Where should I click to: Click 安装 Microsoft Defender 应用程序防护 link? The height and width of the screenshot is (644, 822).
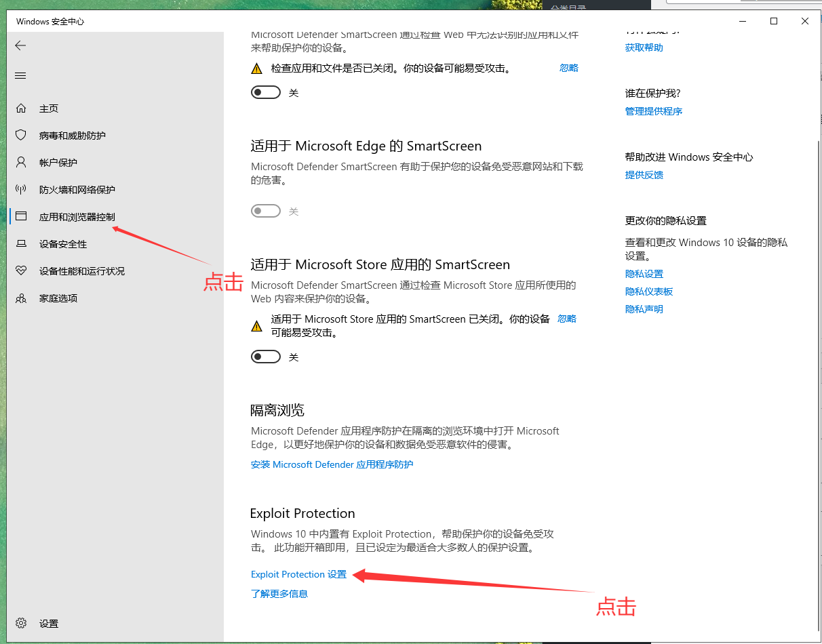[332, 464]
